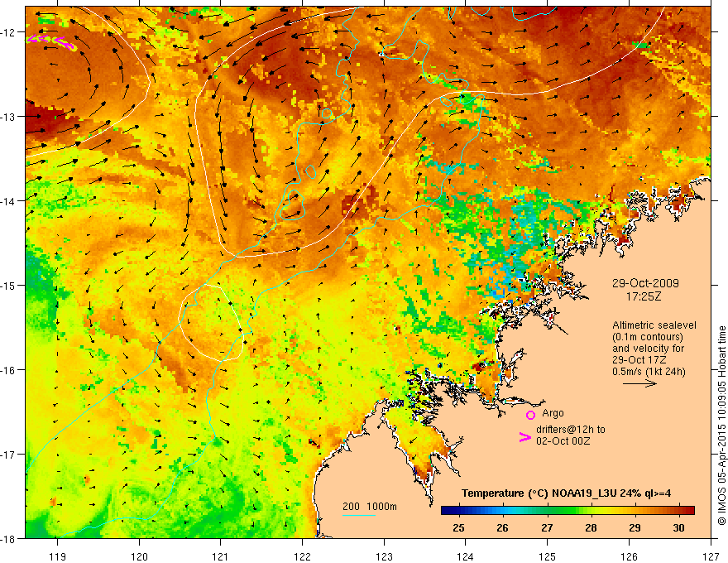Click the 26 value on temperature scale

(502, 527)
